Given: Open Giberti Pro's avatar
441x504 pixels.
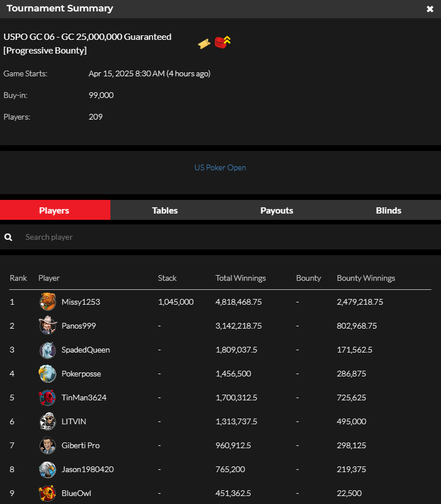Looking at the screenshot, I should [48, 445].
